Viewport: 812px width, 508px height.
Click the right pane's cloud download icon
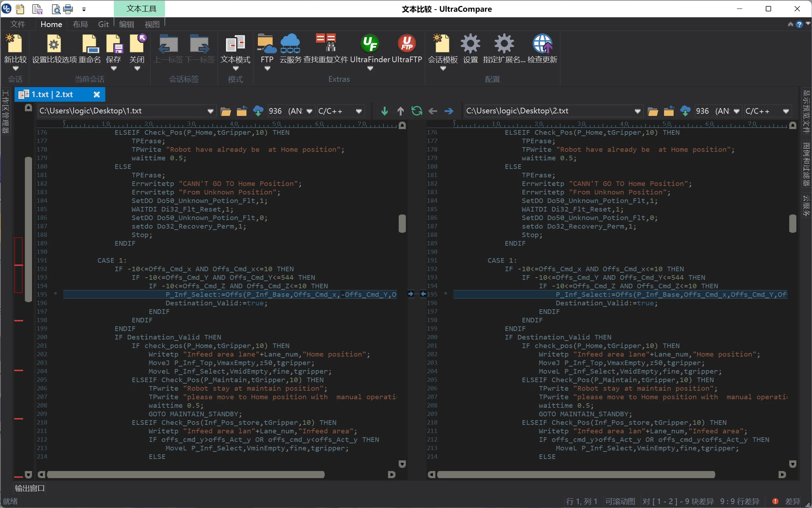(685, 111)
